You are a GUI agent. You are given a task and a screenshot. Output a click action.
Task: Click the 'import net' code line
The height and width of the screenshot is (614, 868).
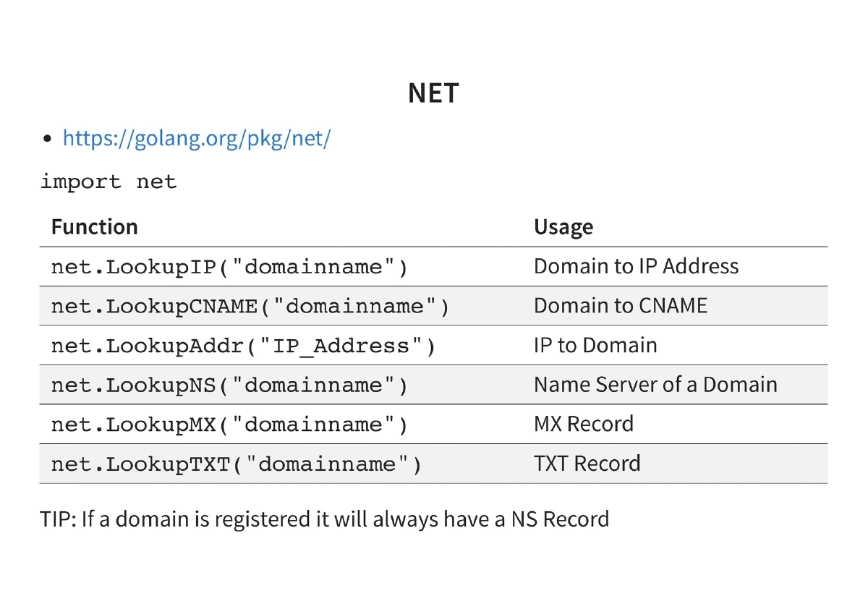[109, 182]
